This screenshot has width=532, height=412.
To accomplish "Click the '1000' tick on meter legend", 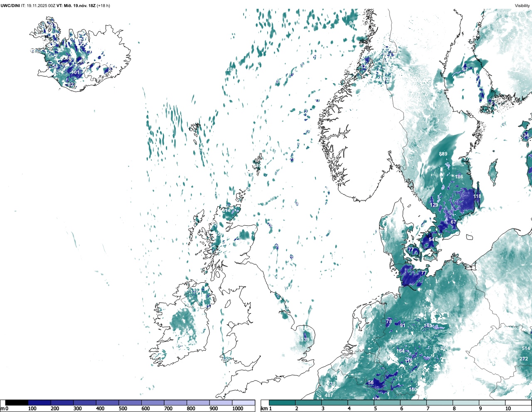I will click(x=238, y=409).
